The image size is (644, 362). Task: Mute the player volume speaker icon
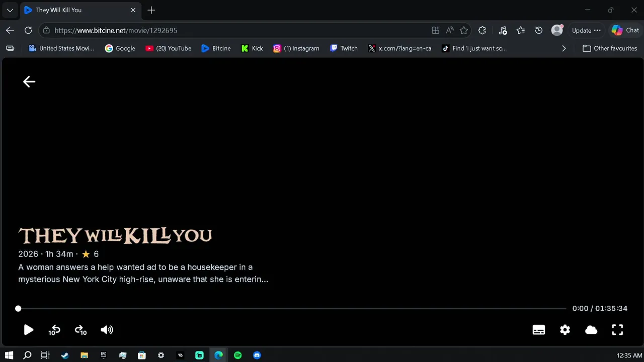click(107, 330)
